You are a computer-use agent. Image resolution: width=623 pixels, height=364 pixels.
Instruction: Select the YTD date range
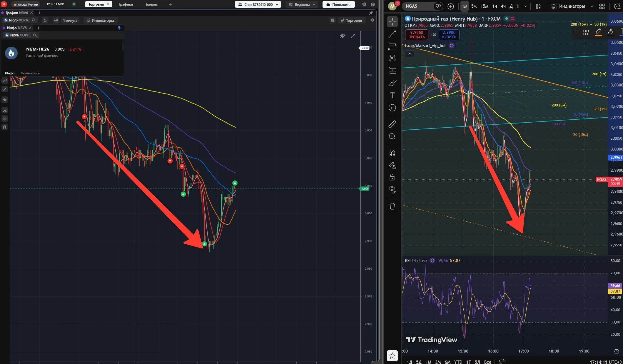pos(458,362)
